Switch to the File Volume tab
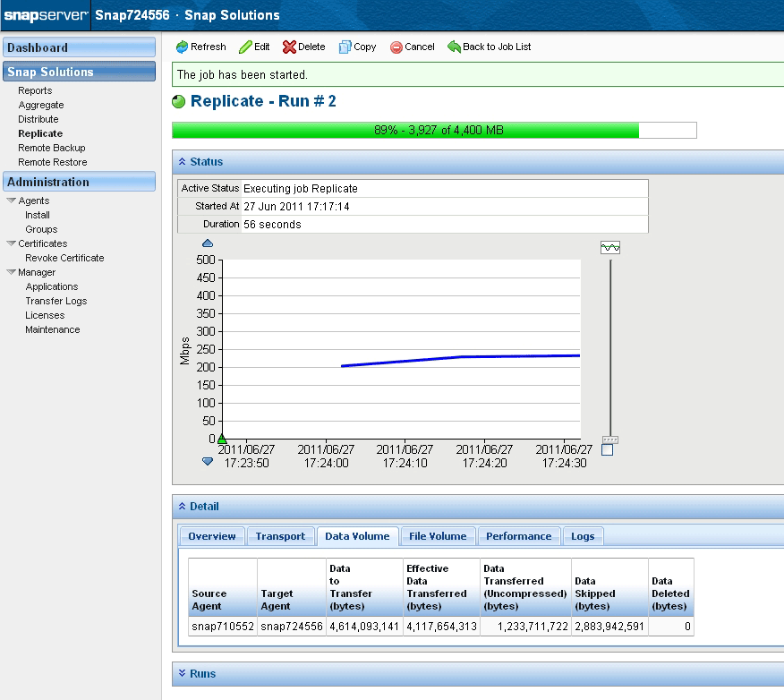Viewport: 784px width, 700px height. click(x=438, y=536)
